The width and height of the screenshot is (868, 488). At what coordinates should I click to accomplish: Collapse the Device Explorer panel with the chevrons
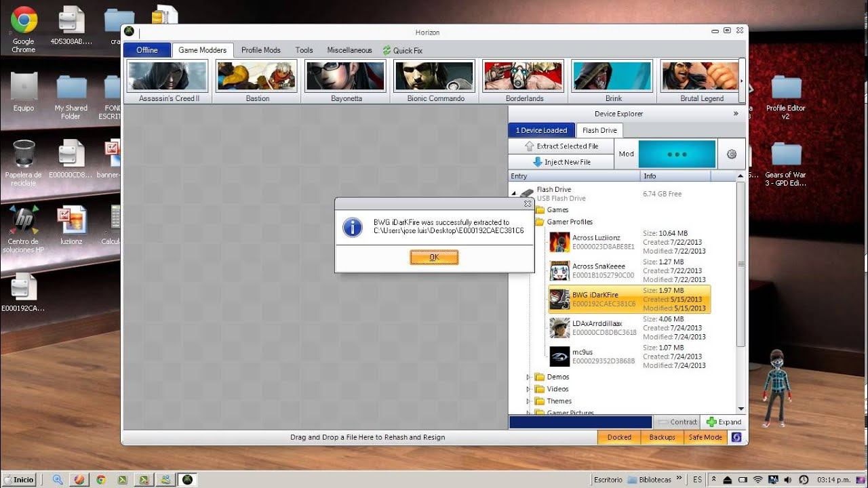click(736, 114)
